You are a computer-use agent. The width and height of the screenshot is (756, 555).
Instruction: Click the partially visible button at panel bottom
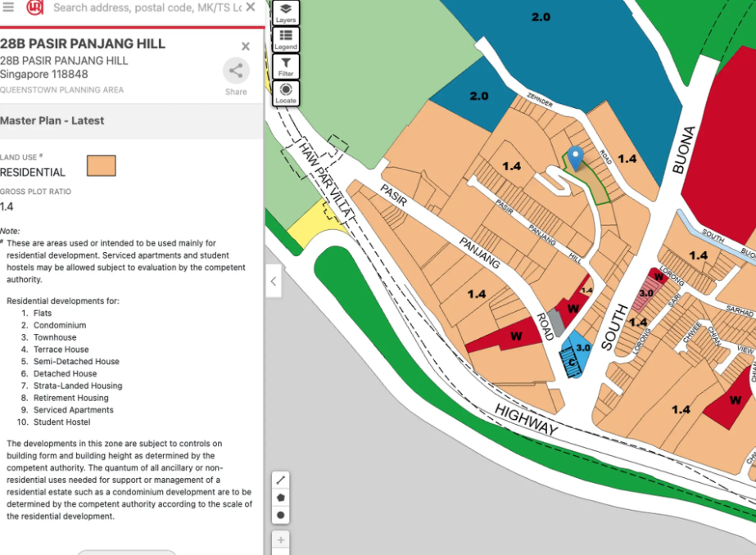[x=127, y=552]
